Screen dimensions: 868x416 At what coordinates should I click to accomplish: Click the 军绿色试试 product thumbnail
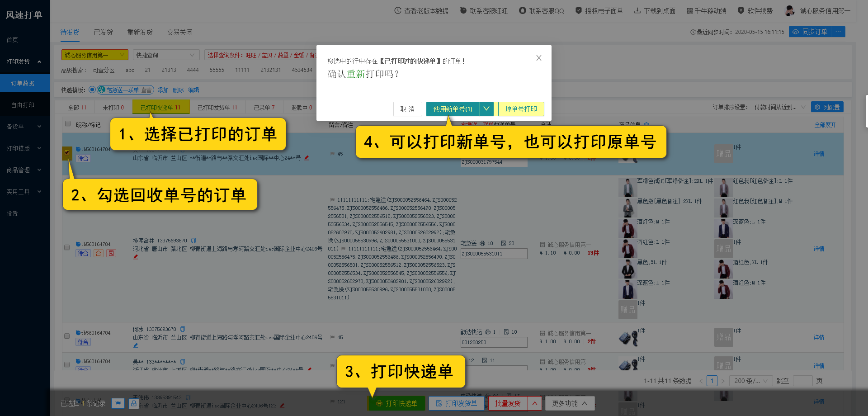(627, 187)
